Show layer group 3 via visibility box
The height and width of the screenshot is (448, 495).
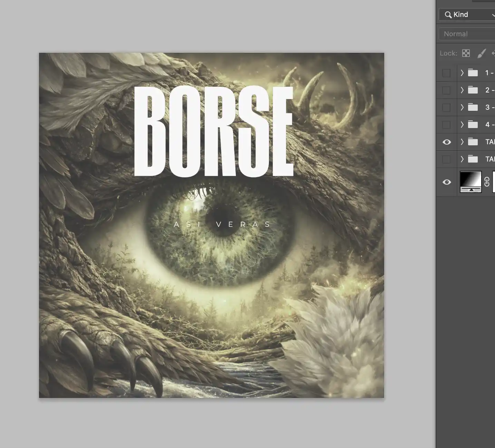[446, 107]
